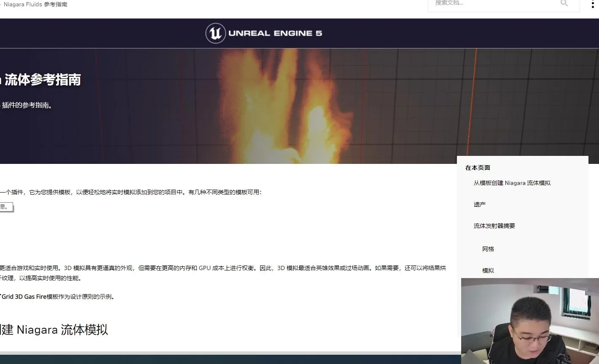Open 从模板创建 Niagara 流体模拟 link
This screenshot has height=364, width=599.
512,182
